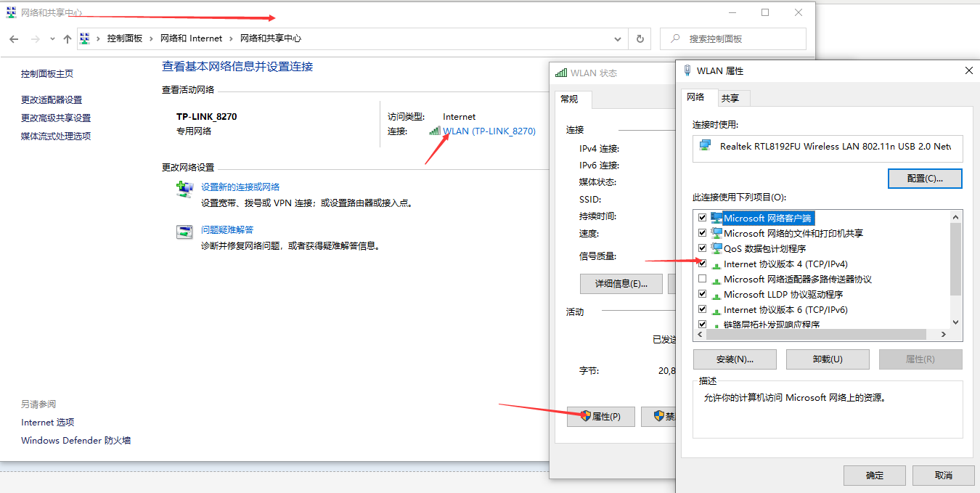Toggle Internet 协议版本 6 (TCP/IPv6) checkbox
The width and height of the screenshot is (980, 493).
click(x=702, y=309)
